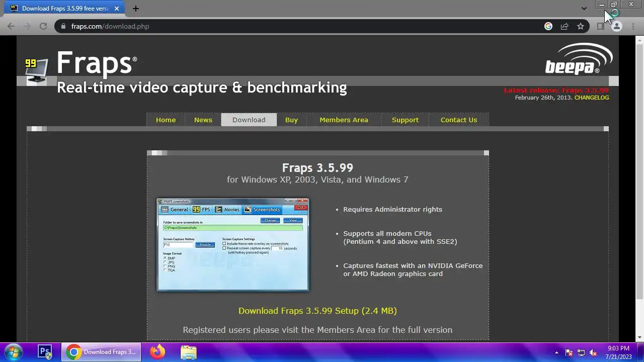
Task: Open the tab search chevron
Action: [584, 9]
